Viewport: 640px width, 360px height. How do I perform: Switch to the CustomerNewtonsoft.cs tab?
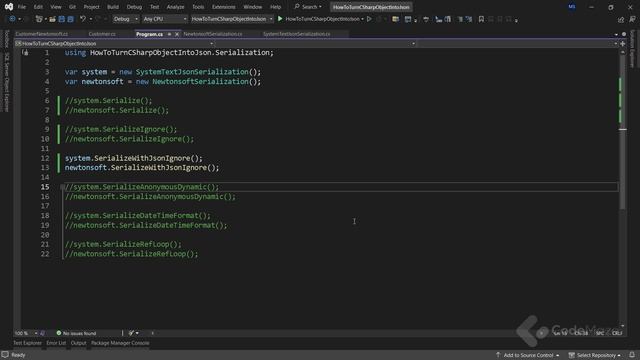click(x=42, y=34)
